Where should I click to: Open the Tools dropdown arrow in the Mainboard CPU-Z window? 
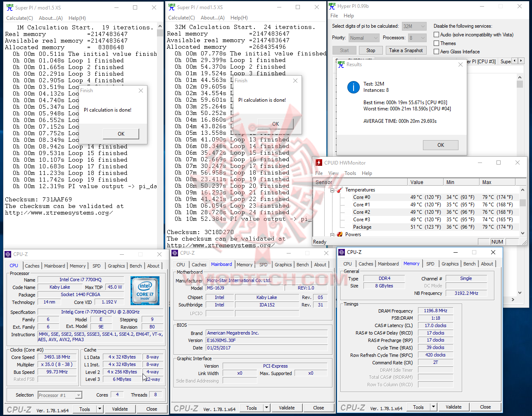(x=266, y=408)
